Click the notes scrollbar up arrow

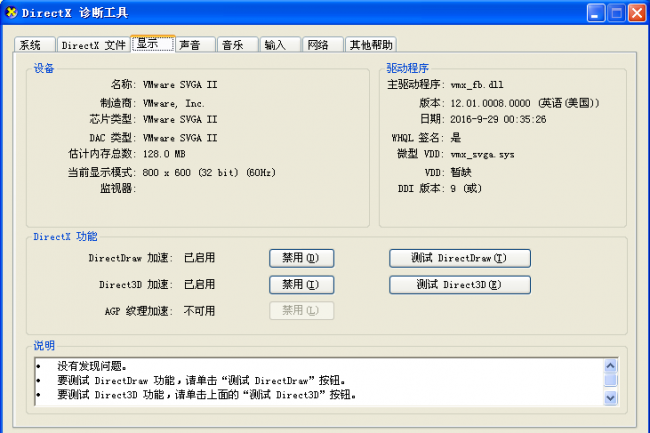(610, 366)
